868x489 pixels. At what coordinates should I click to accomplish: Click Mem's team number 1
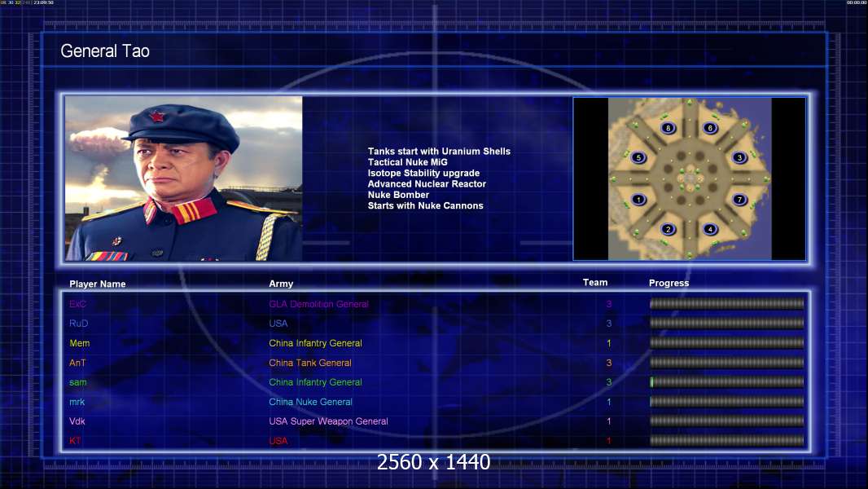609,343
